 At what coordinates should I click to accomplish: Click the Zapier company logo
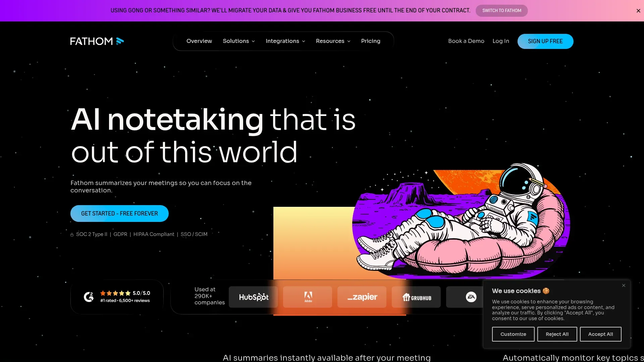click(x=362, y=297)
